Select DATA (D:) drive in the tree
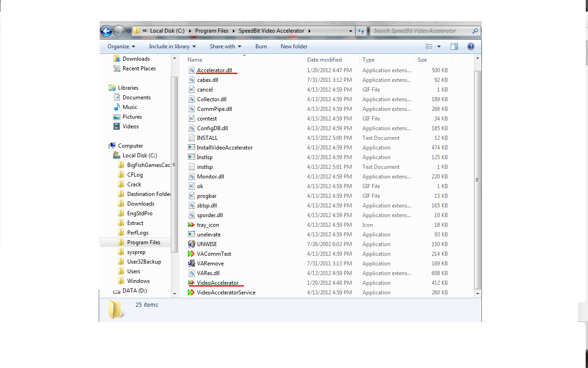 pos(135,291)
